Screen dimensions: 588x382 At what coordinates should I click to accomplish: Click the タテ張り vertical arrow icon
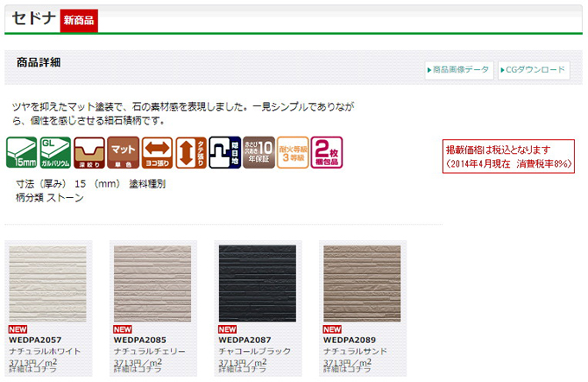pos(191,153)
